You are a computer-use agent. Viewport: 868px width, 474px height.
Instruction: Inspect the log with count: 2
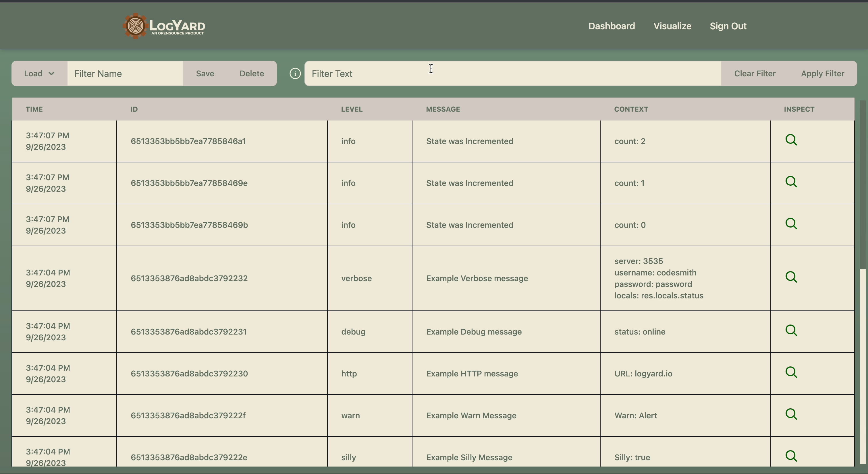coord(791,140)
